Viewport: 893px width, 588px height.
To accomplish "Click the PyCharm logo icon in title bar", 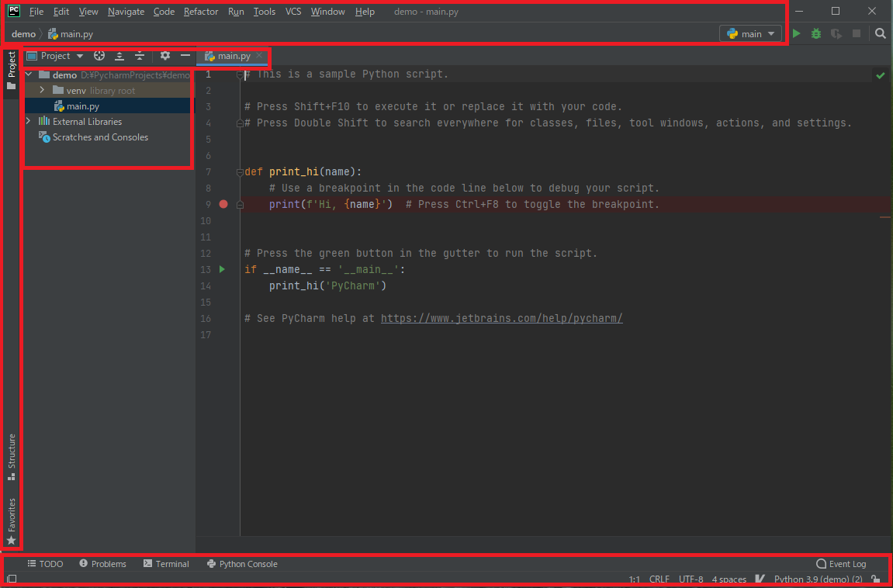I will (x=14, y=11).
